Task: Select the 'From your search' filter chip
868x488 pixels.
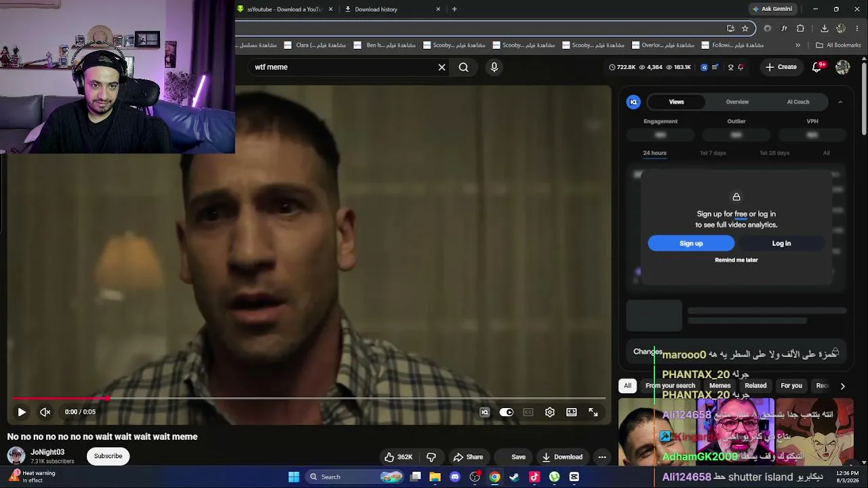Action: click(x=670, y=386)
